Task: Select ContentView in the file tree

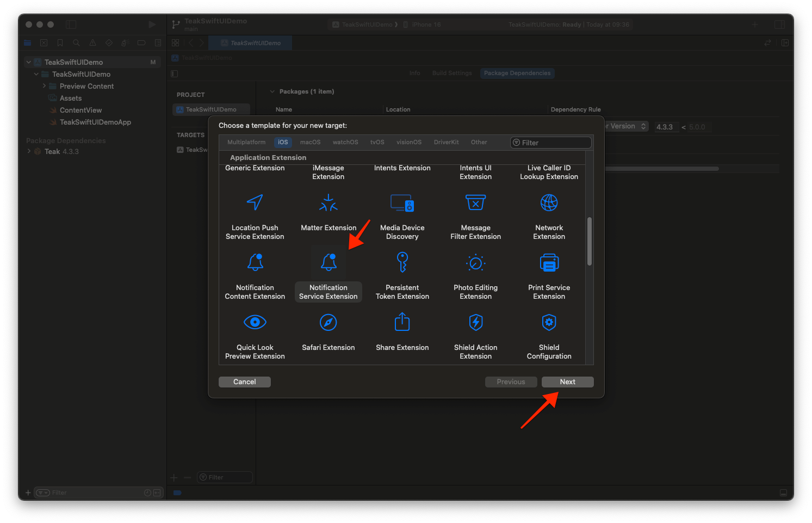Action: pyautogui.click(x=80, y=110)
